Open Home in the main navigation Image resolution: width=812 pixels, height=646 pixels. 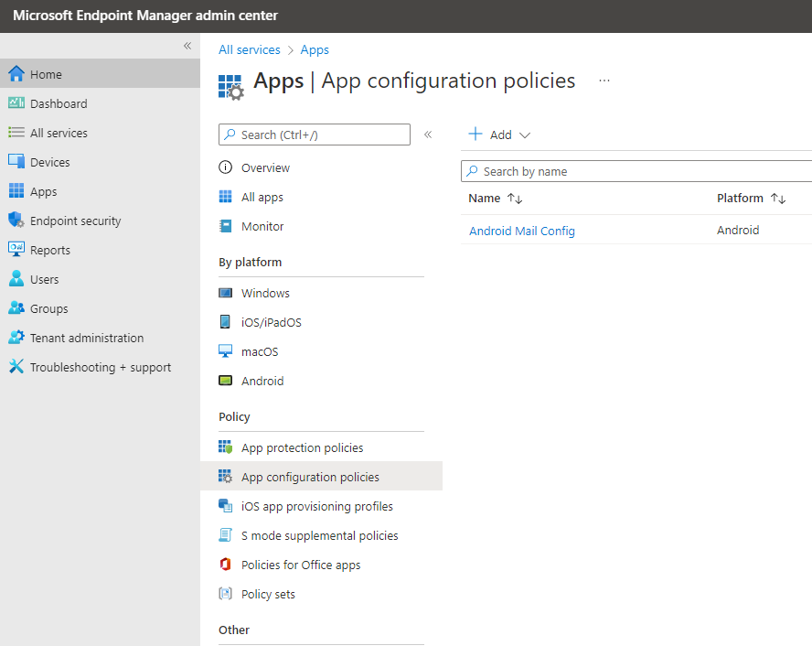[100, 73]
